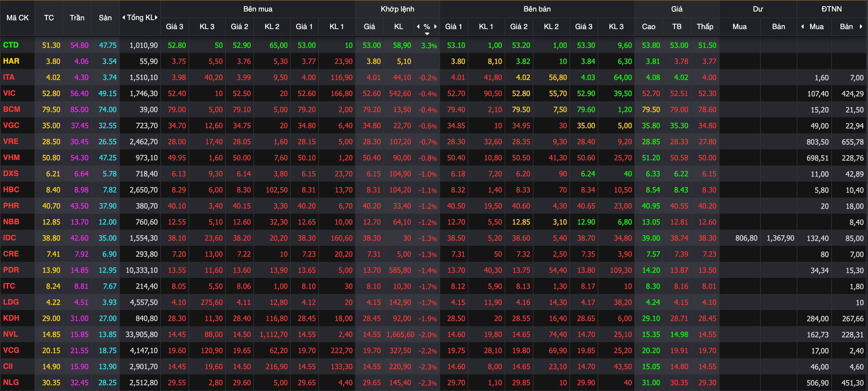The height and width of the screenshot is (391, 868).
Task: Sort by TC reference price header
Action: click(x=49, y=18)
